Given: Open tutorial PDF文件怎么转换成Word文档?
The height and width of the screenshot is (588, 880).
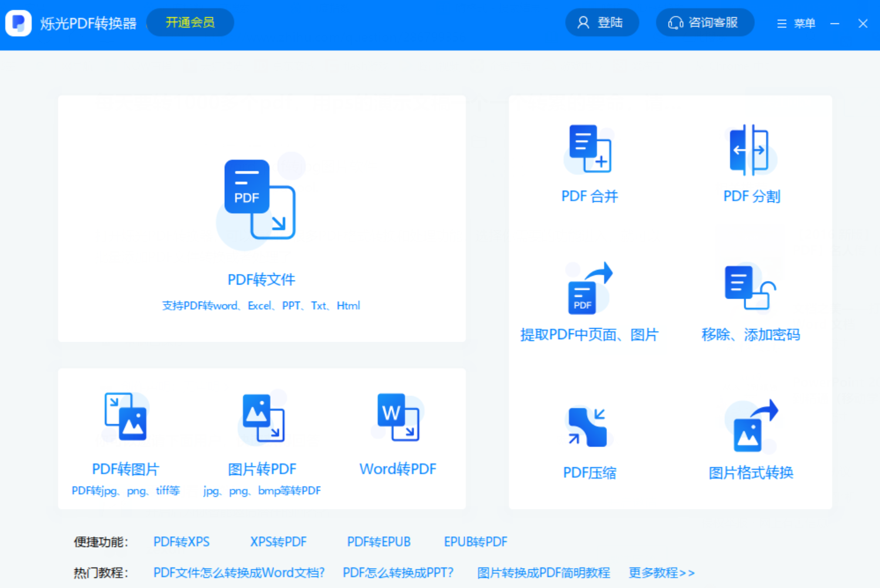Looking at the screenshot, I should [239, 573].
